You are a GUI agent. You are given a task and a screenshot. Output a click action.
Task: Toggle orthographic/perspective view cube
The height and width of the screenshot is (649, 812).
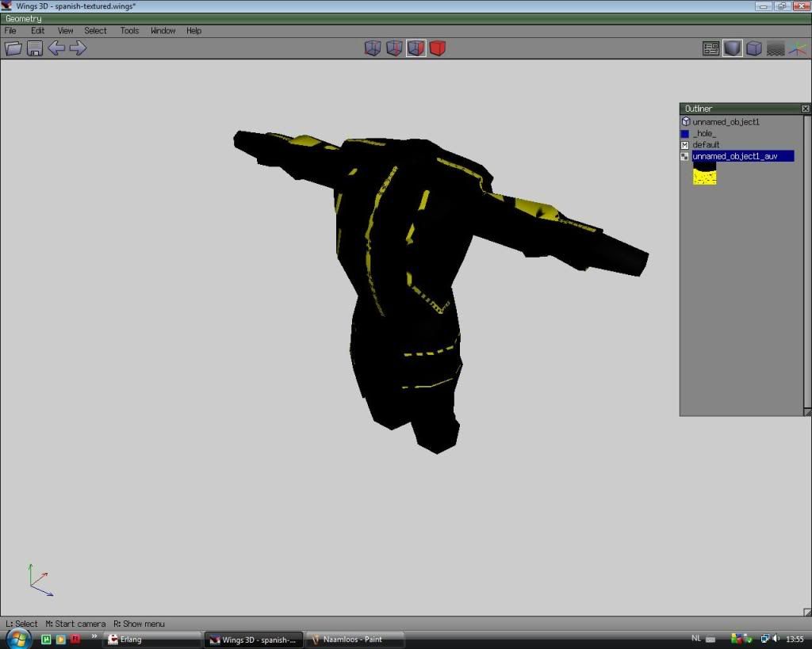[x=754, y=48]
